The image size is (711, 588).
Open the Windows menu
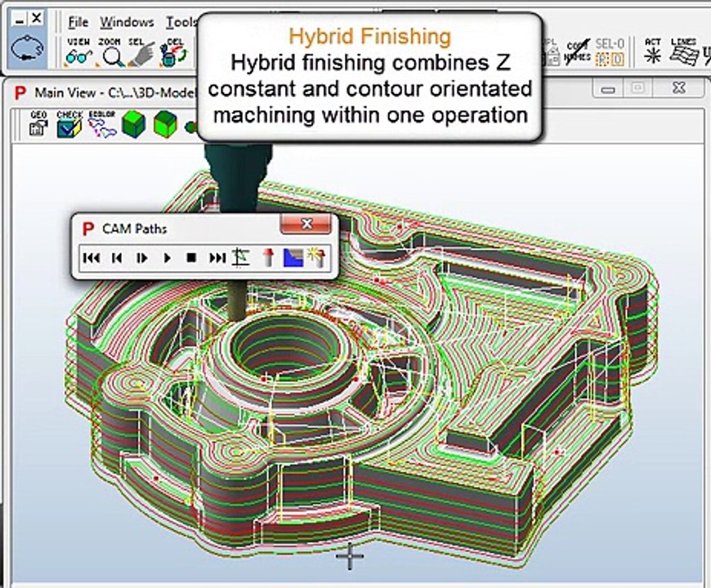click(127, 22)
